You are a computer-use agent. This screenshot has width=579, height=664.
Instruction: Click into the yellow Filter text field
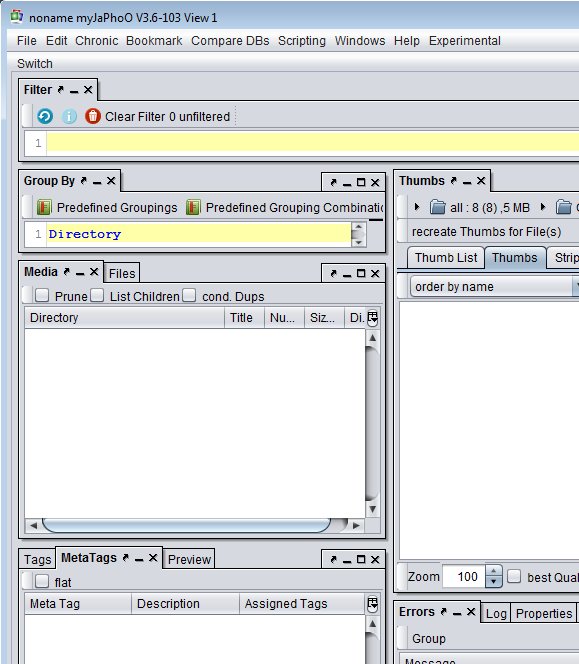point(313,143)
